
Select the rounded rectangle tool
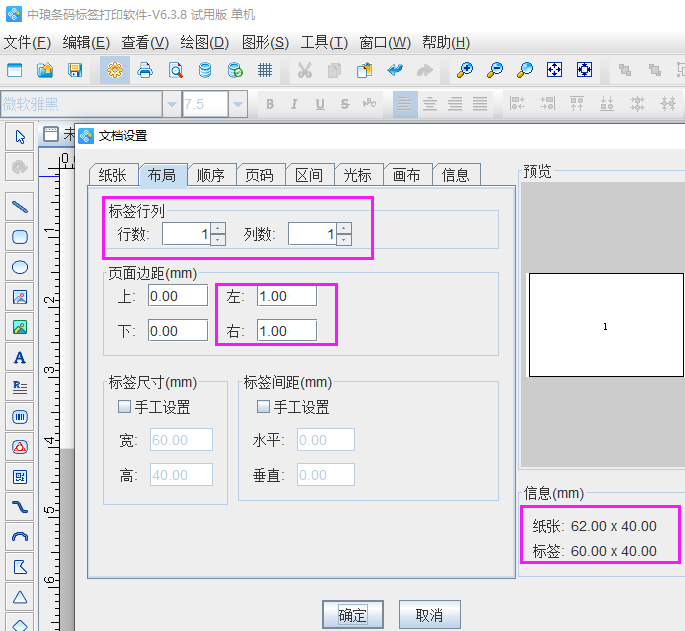19,237
